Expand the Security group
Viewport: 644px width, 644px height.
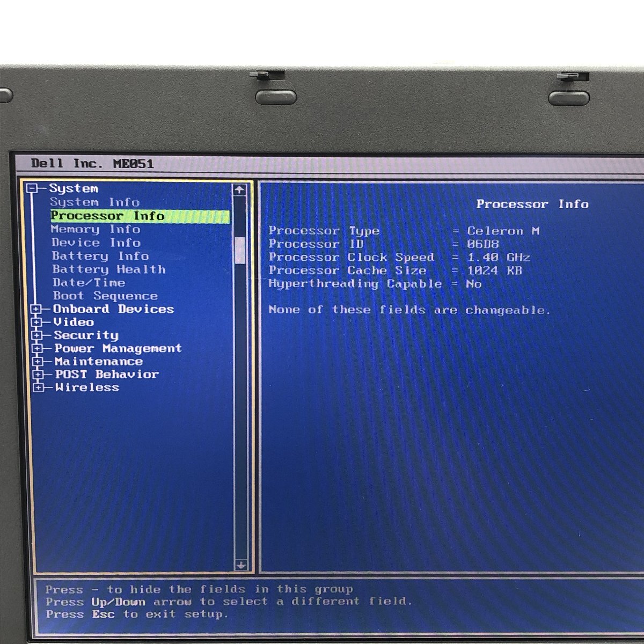click(x=36, y=335)
